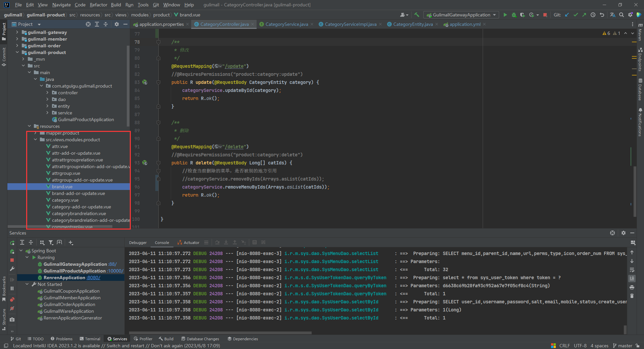Click the Git commit checkmark icon
The image size is (644, 349).
point(576,15)
